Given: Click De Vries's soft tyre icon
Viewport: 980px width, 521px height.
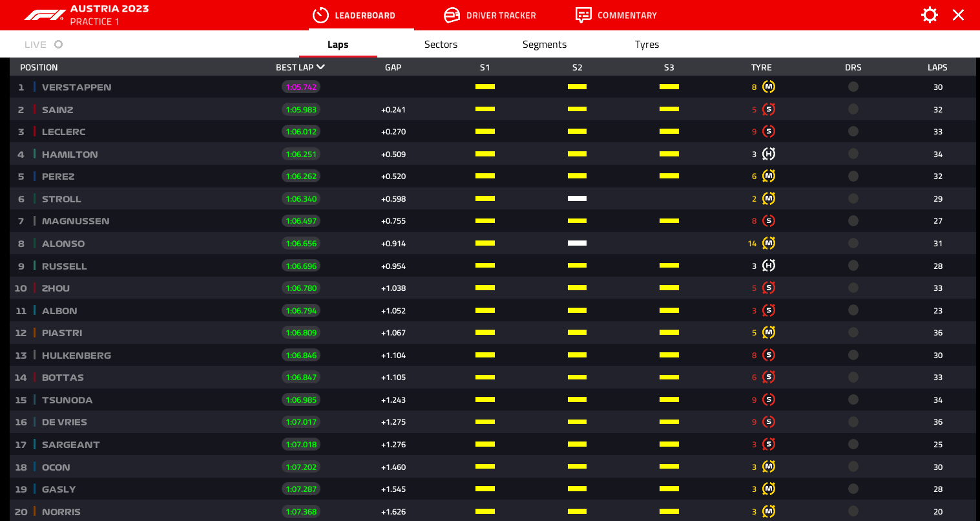Looking at the screenshot, I should 769,421.
